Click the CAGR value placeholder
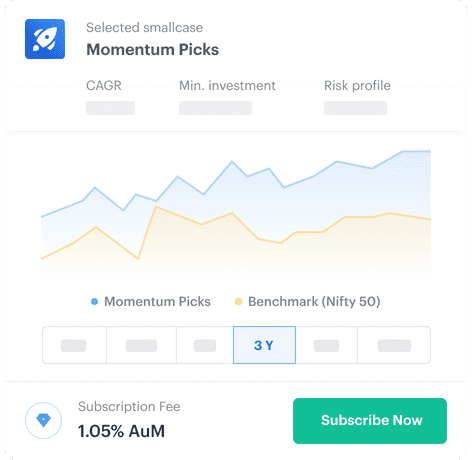472x460 pixels. 110,108
